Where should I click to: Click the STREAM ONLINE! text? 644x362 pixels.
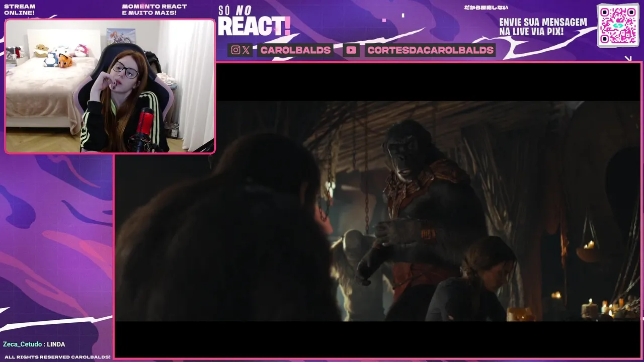[20, 10]
